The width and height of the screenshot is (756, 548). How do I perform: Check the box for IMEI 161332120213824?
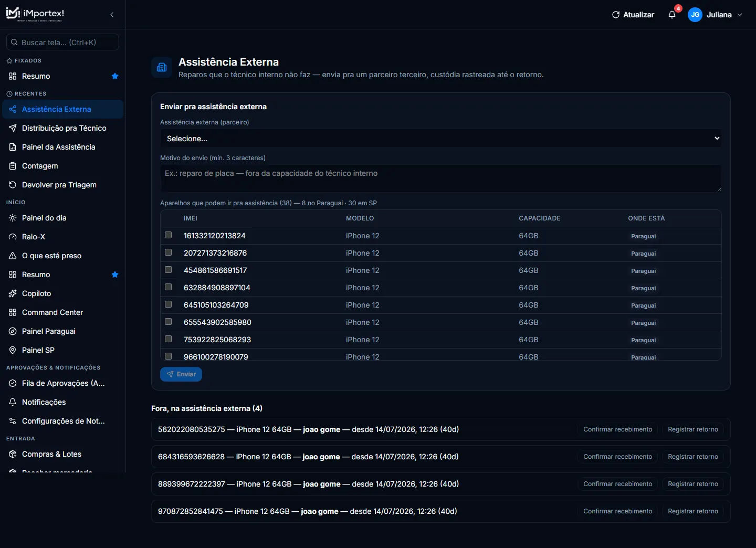coord(169,235)
